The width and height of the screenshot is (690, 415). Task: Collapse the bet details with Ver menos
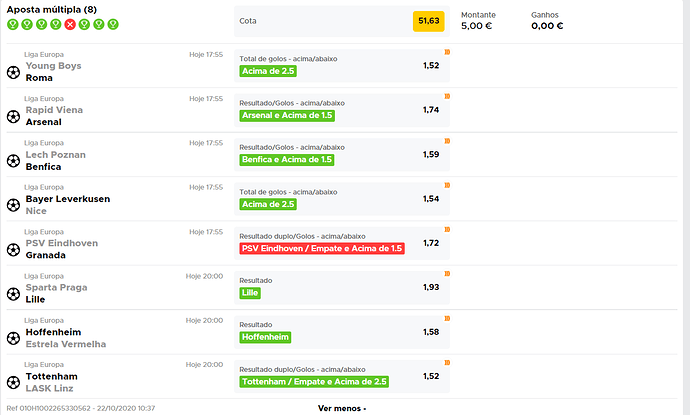342,408
